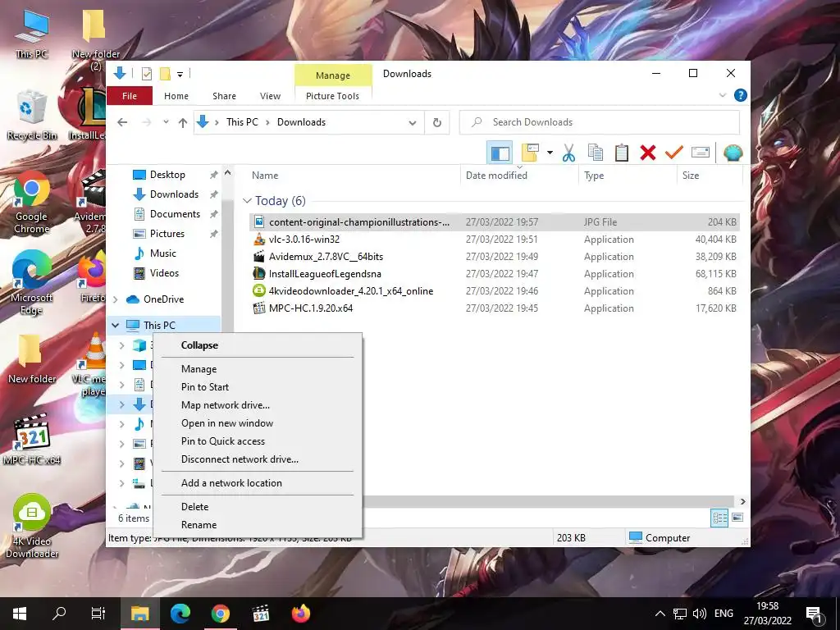The height and width of the screenshot is (630, 840).
Task: Open Pictures in Quick access
Action: click(167, 234)
